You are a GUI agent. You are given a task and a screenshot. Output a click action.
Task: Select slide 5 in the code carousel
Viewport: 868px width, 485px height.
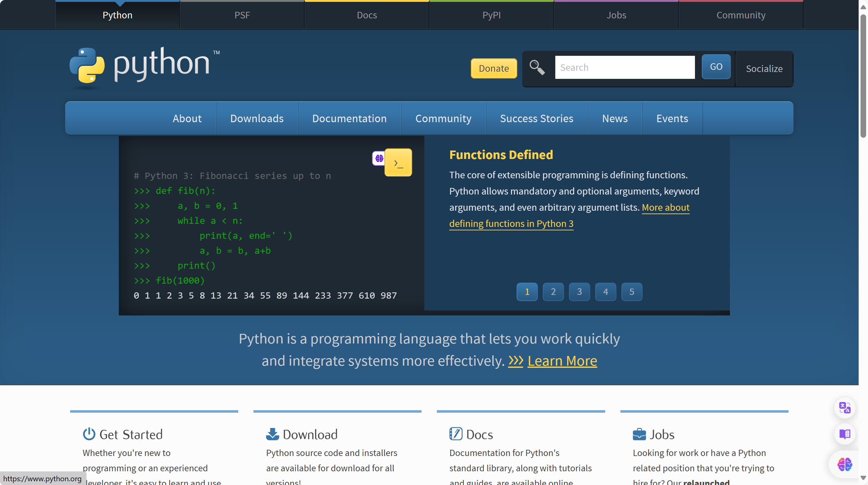(x=631, y=292)
